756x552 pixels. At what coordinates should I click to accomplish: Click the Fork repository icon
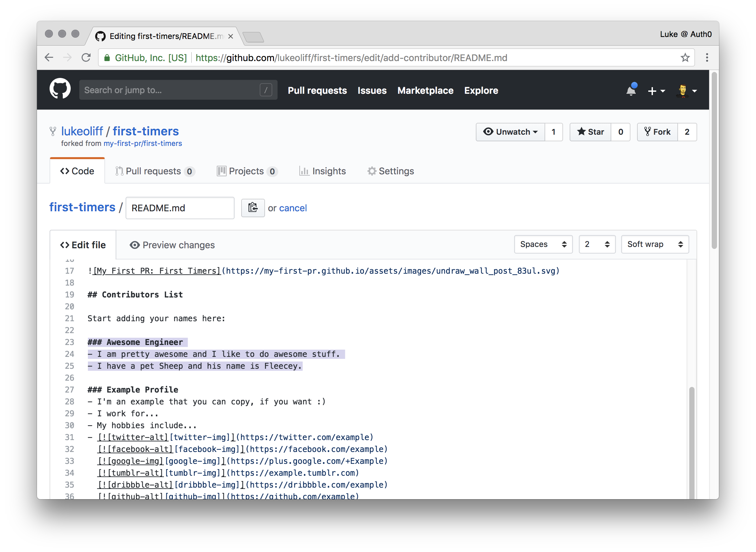pyautogui.click(x=658, y=132)
